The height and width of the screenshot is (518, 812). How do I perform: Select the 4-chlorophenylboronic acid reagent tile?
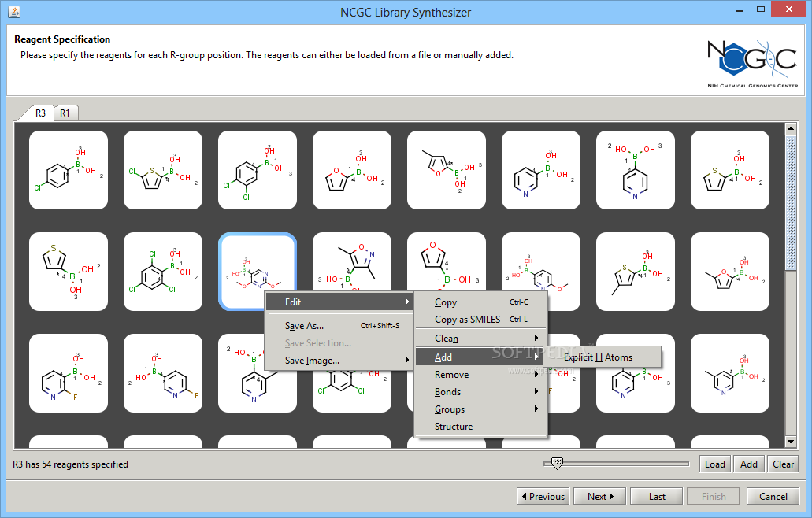pos(69,170)
